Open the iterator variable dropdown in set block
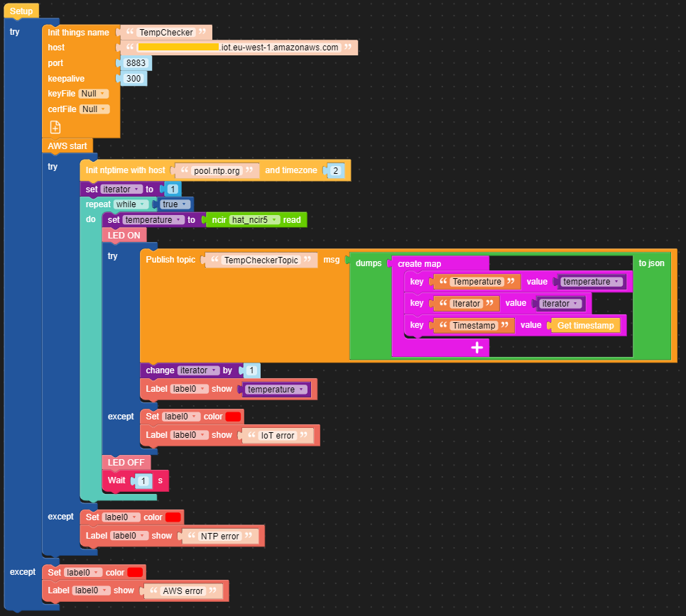The width and height of the screenshot is (686, 616). [122, 189]
